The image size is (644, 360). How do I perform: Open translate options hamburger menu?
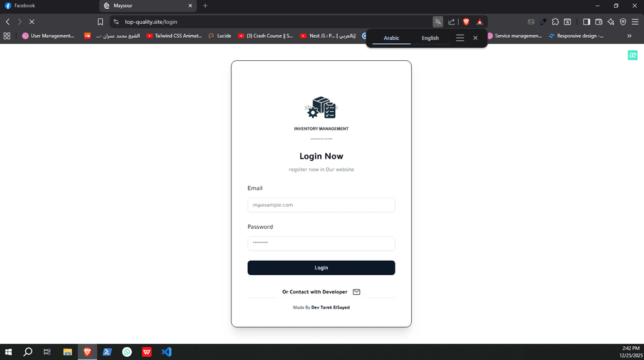tap(460, 38)
